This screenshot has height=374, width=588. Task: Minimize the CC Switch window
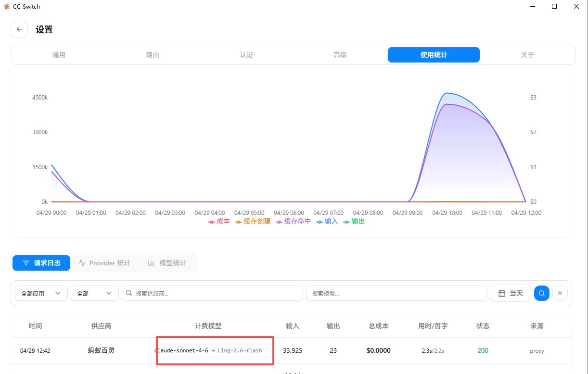pos(532,7)
